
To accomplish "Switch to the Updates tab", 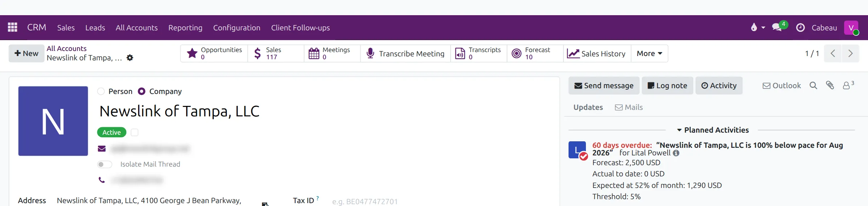I will [x=588, y=107].
